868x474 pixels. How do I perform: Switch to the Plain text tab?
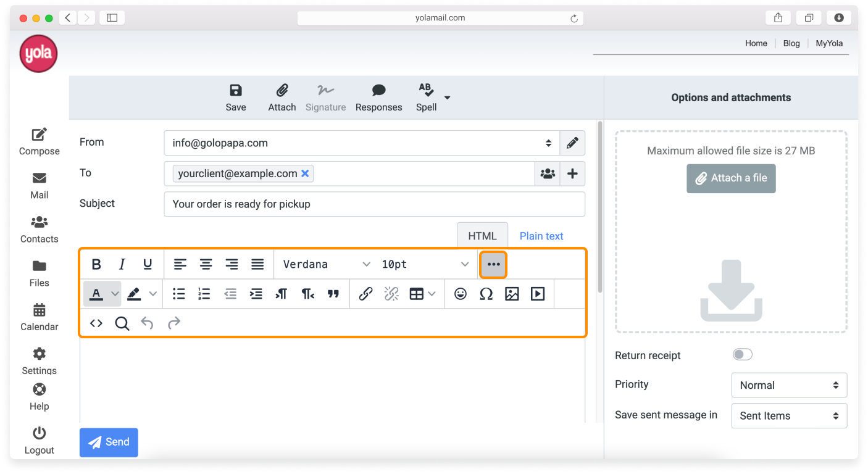point(541,235)
